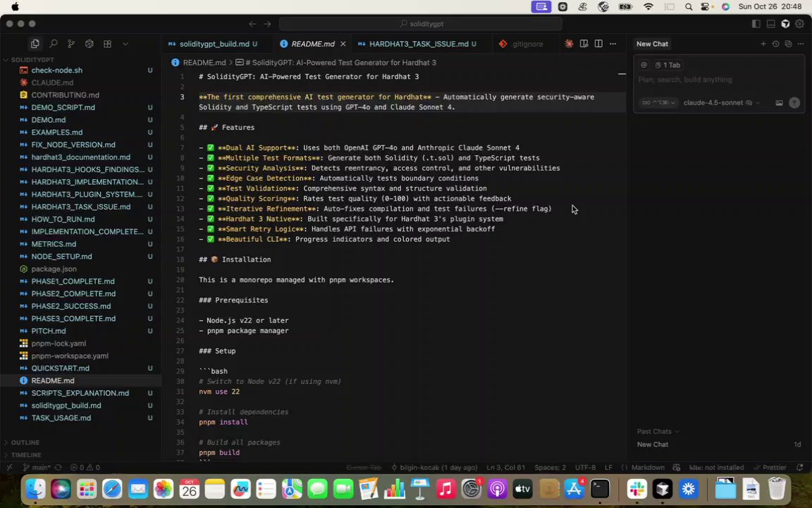Screen dimensions: 812x508
Task: Show chat history clock icon
Action: coord(776,44)
